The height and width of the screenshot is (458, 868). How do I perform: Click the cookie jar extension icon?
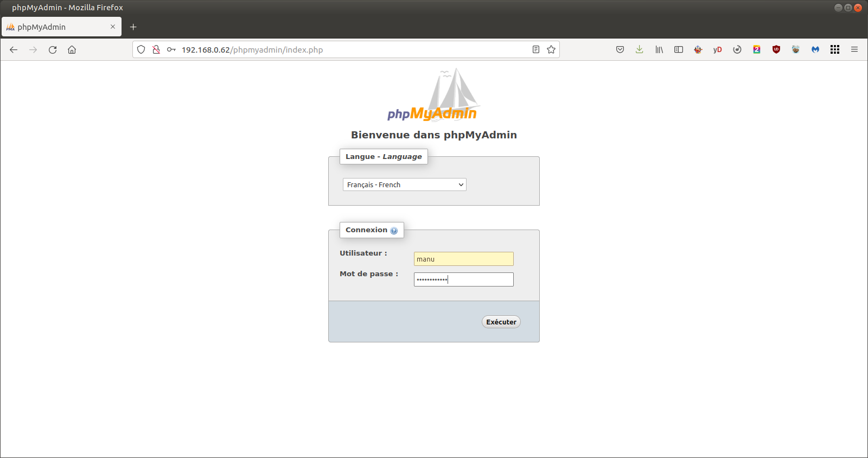[x=796, y=49]
